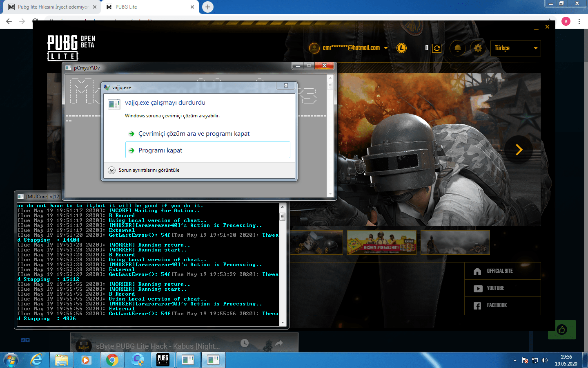Select the PUBG Lite browser tab
588x368 pixels.
pyautogui.click(x=149, y=7)
